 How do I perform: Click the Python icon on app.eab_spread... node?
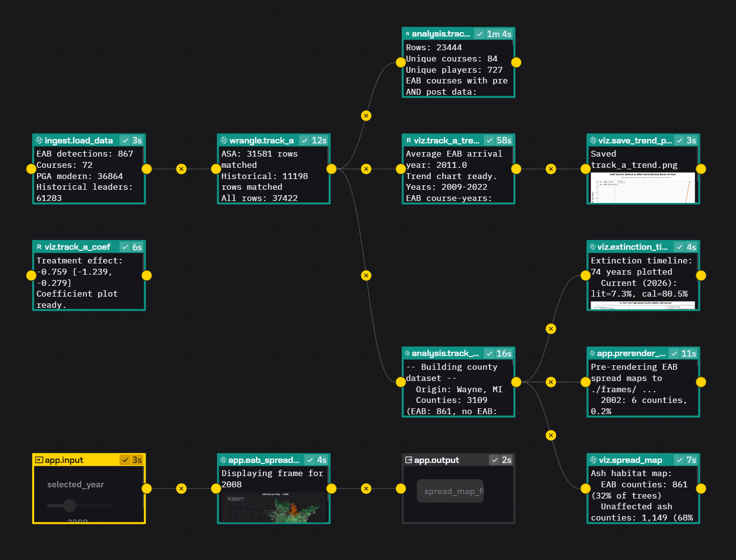click(x=223, y=460)
